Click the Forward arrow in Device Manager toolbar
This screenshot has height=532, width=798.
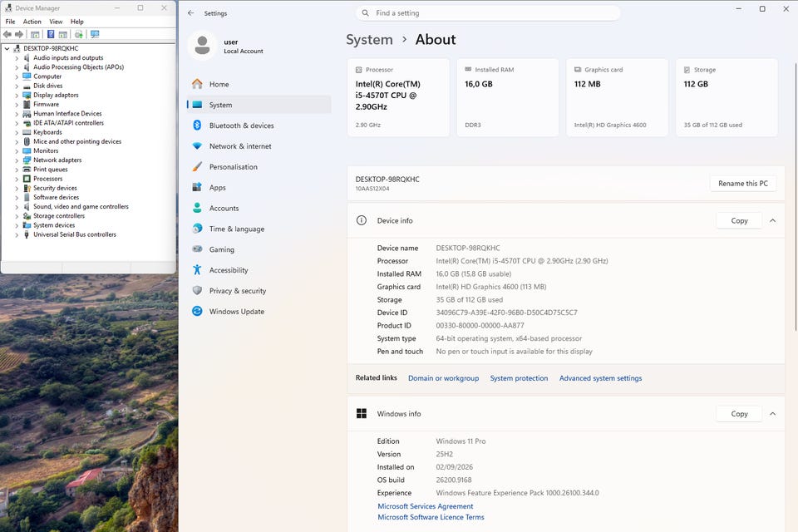point(19,34)
